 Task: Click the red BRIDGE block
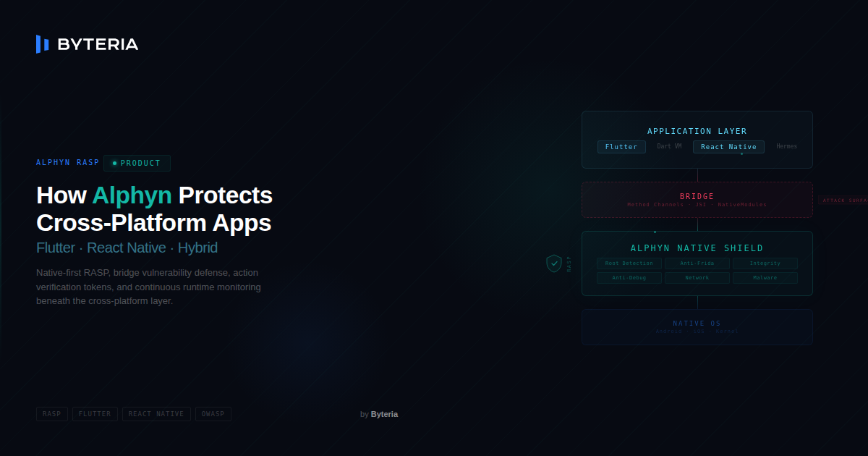[697, 200]
